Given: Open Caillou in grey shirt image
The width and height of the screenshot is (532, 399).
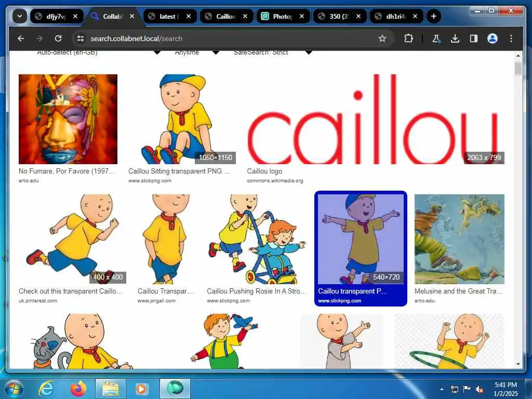Looking at the screenshot, I should point(342,341).
